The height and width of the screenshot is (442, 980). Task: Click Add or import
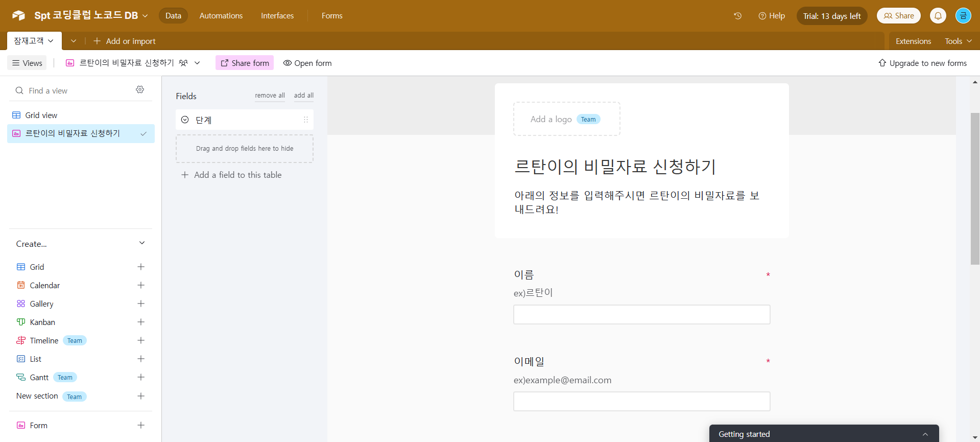tap(125, 41)
